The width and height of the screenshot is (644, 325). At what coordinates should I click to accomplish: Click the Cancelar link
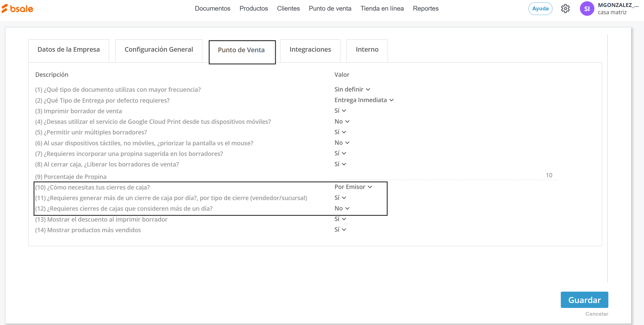pyautogui.click(x=596, y=314)
